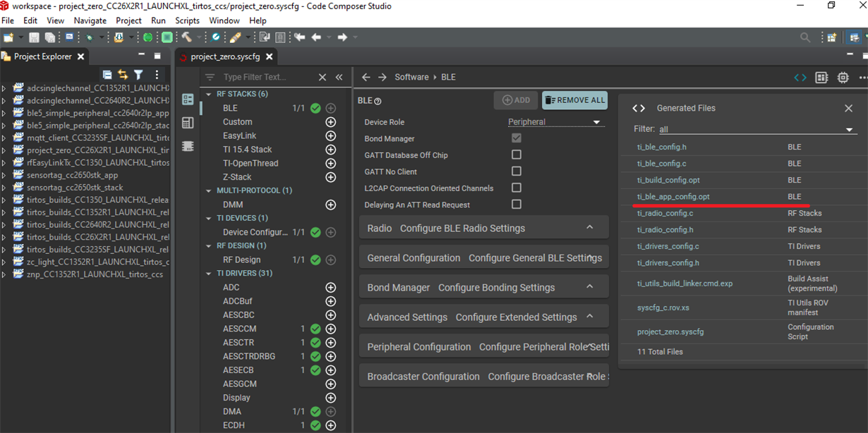
Task: Switch to project_zero.syscfg editor tab
Action: pyautogui.click(x=225, y=56)
